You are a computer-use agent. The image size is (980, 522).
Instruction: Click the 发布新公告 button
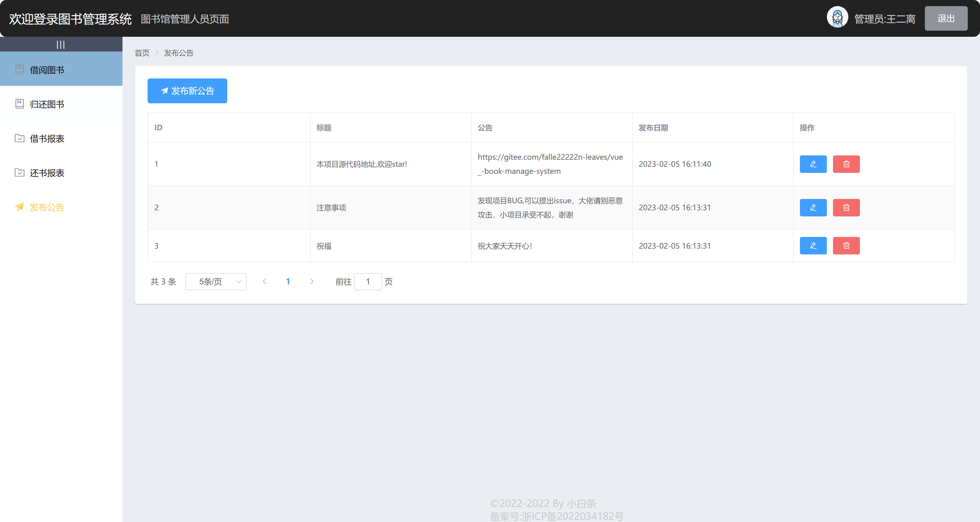[x=187, y=91]
